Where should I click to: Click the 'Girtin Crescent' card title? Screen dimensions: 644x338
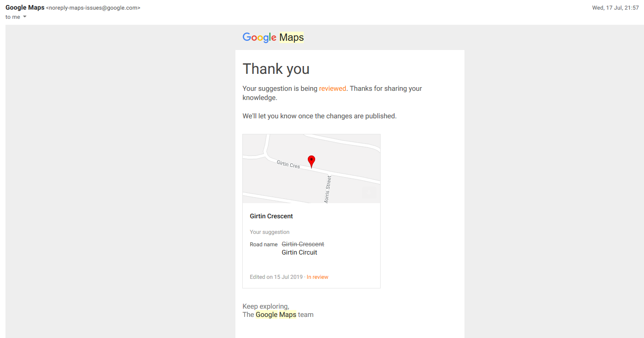(271, 216)
